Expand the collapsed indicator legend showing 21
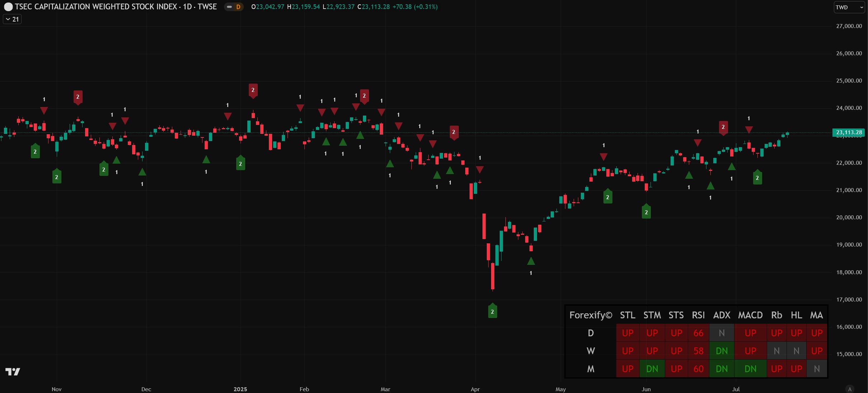 point(12,19)
